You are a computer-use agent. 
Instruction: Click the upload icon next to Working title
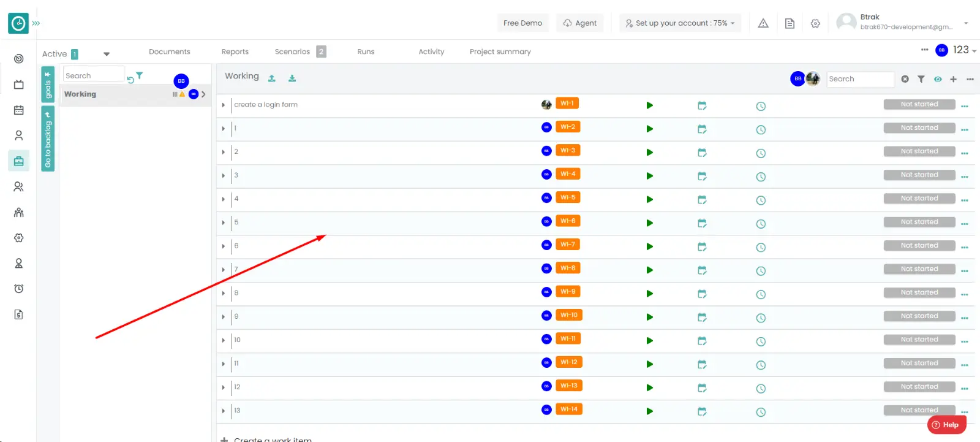tap(272, 78)
